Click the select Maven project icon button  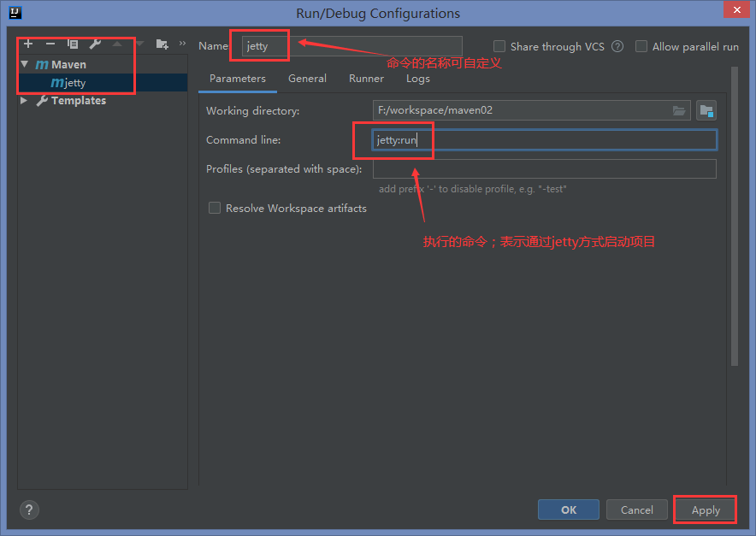pyautogui.click(x=706, y=110)
